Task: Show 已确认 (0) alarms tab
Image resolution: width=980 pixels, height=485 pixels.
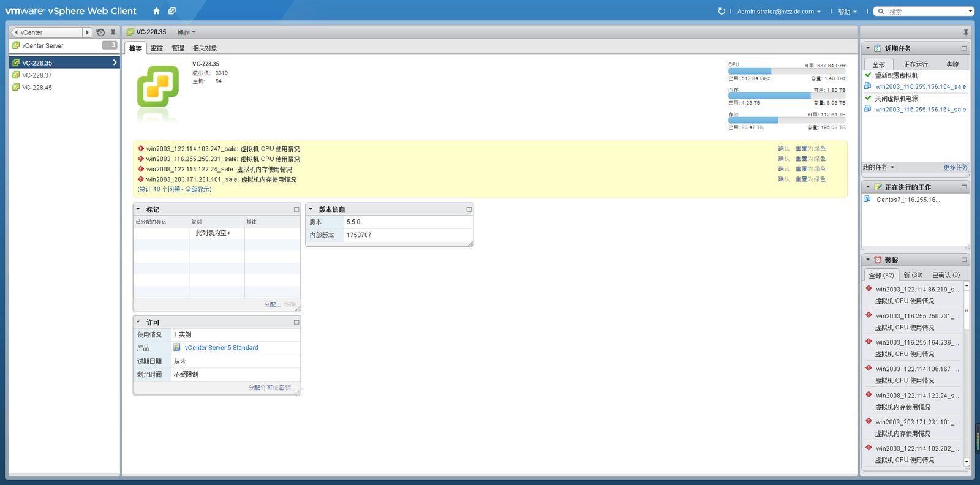Action: point(946,275)
